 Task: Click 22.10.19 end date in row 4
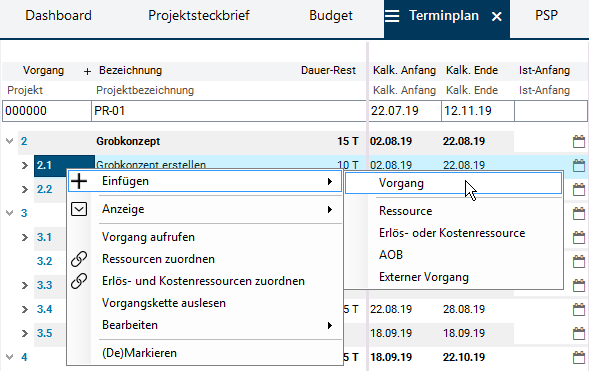464,357
